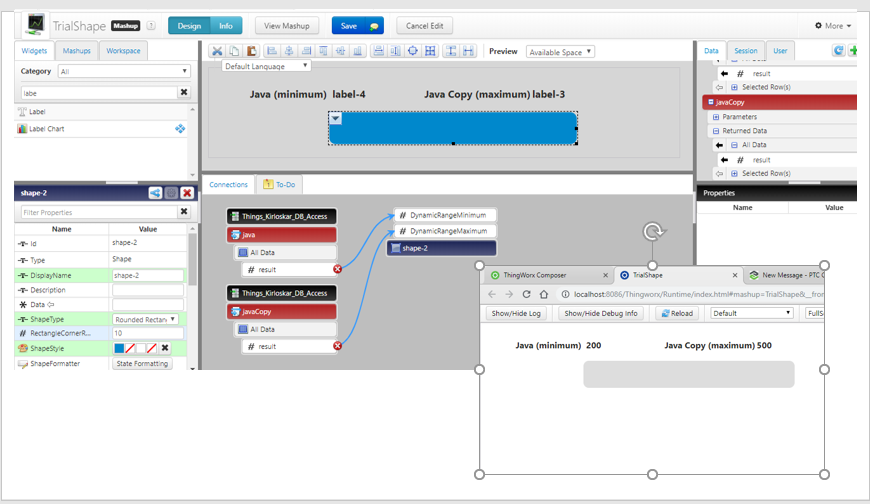Screen dimensions: 870x504
Task: Switch to the Widgets tab
Action: pos(34,51)
